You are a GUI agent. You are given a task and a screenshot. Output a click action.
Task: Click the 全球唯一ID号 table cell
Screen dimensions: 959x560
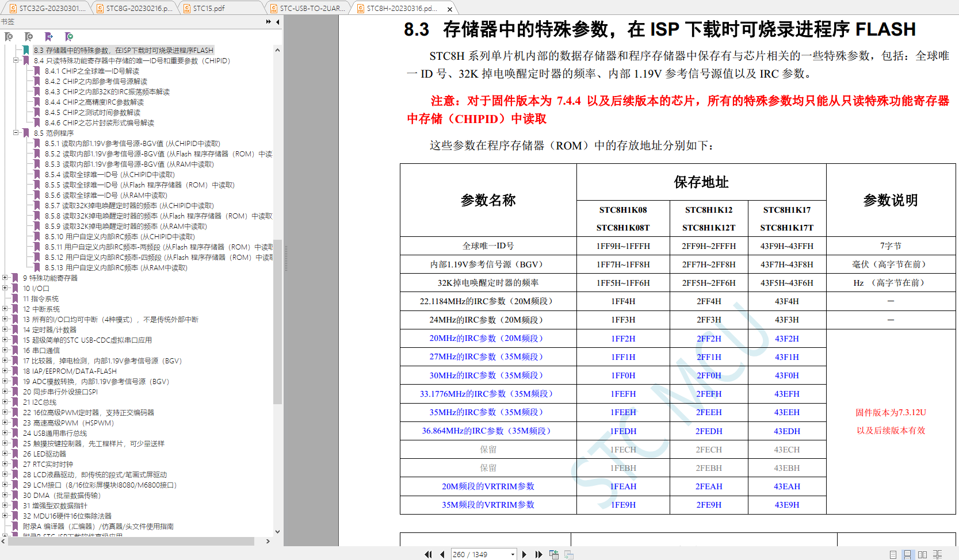[488, 246]
